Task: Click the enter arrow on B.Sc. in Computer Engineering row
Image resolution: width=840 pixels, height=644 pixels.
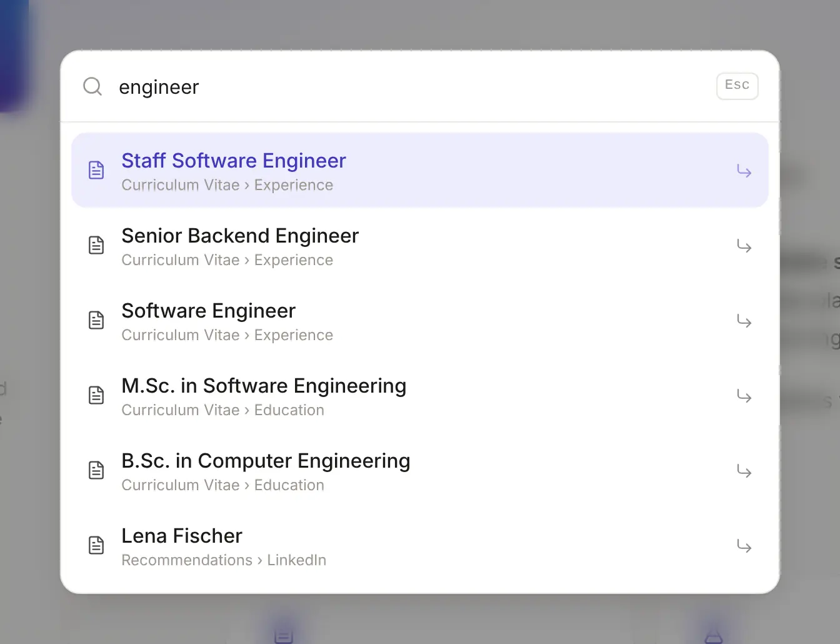Action: pyautogui.click(x=744, y=471)
